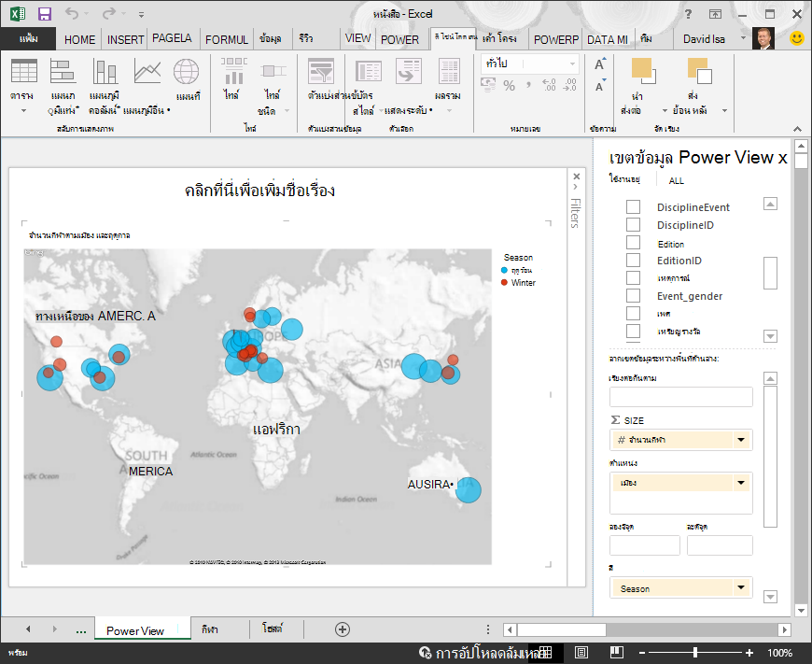The height and width of the screenshot is (664, 812).
Task: Open the Season color field dropdown arrow
Action: (741, 587)
